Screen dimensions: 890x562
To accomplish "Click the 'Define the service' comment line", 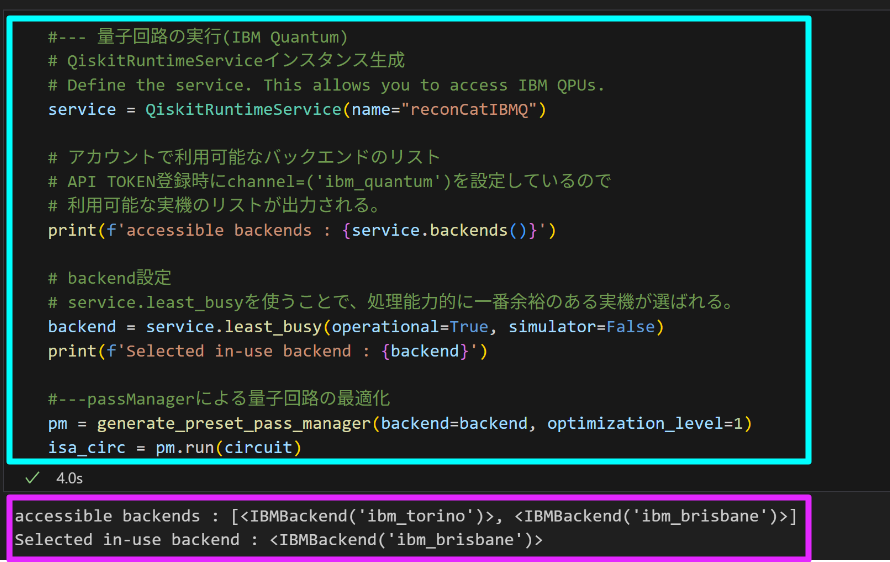I will coord(326,85).
